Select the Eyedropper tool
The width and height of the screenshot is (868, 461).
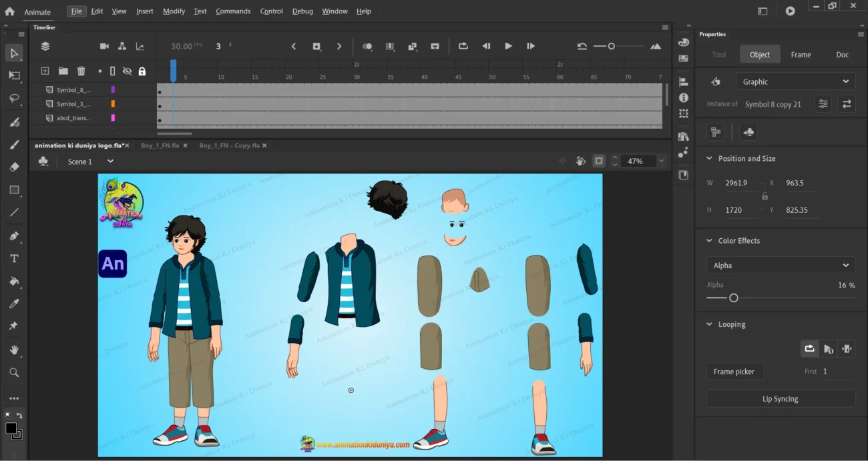click(x=14, y=304)
